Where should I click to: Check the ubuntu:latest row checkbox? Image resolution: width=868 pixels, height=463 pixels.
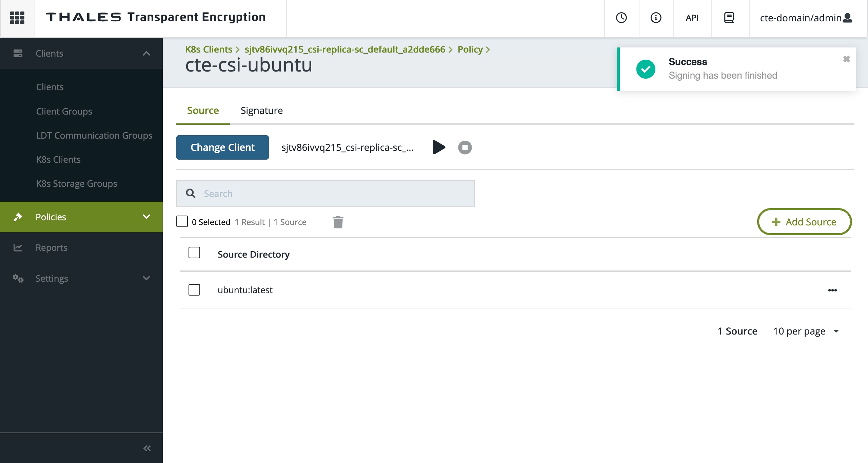(x=194, y=290)
